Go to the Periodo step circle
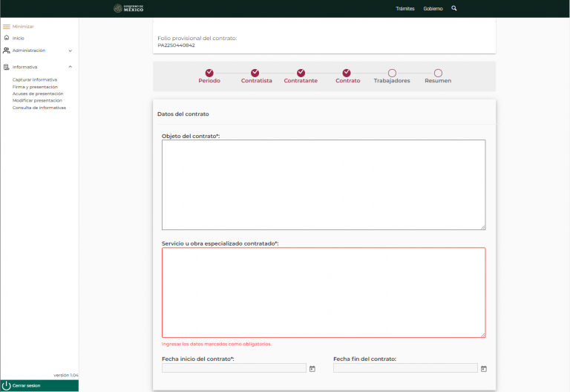Viewport: 570px width, 392px height. pos(209,73)
